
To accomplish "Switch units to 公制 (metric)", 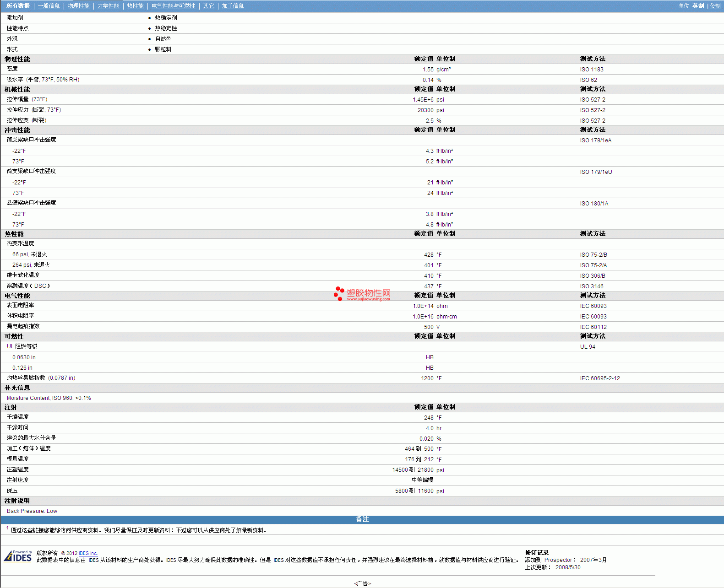I will click(715, 6).
